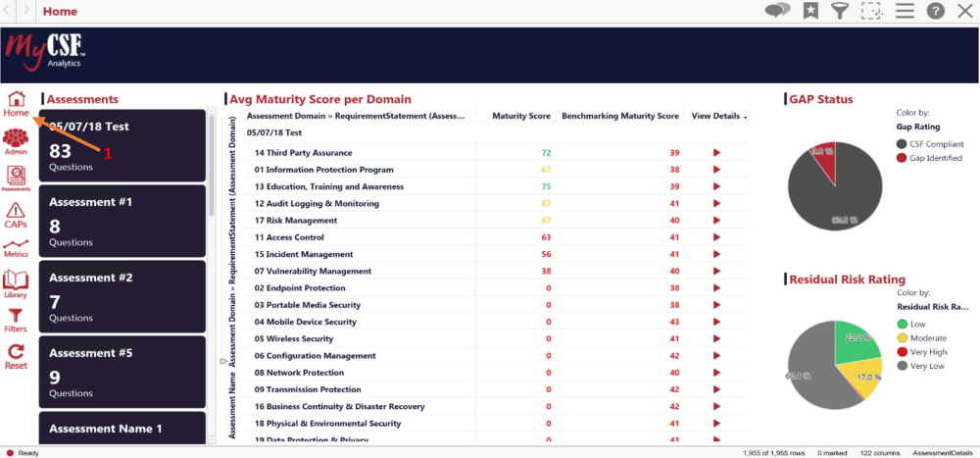Open the comments chat bubble icon
This screenshot has height=458, width=980.
point(777,11)
